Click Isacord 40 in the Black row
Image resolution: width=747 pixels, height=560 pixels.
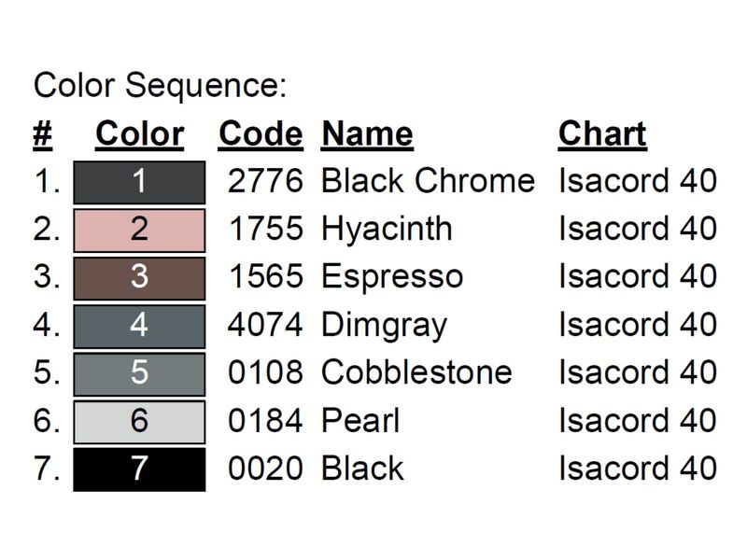(x=638, y=469)
